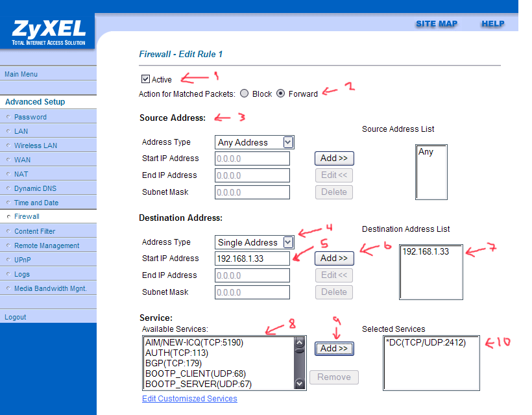
Task: Open Destination Address Type dropdown
Action: [254, 242]
